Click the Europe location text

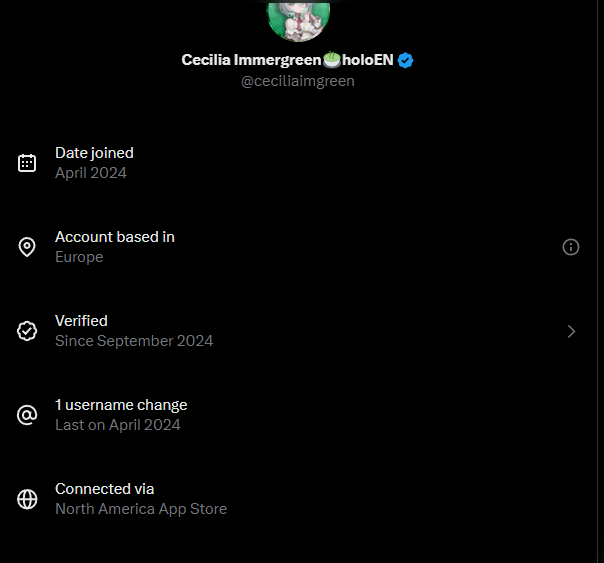tap(79, 257)
